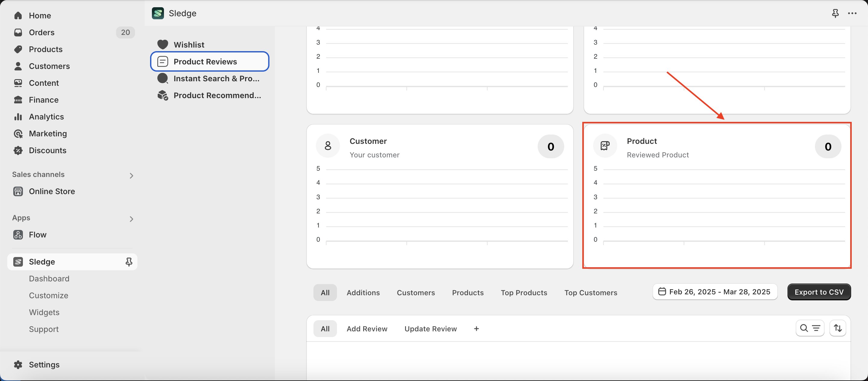Open the Customize page under Sledge

point(48,295)
